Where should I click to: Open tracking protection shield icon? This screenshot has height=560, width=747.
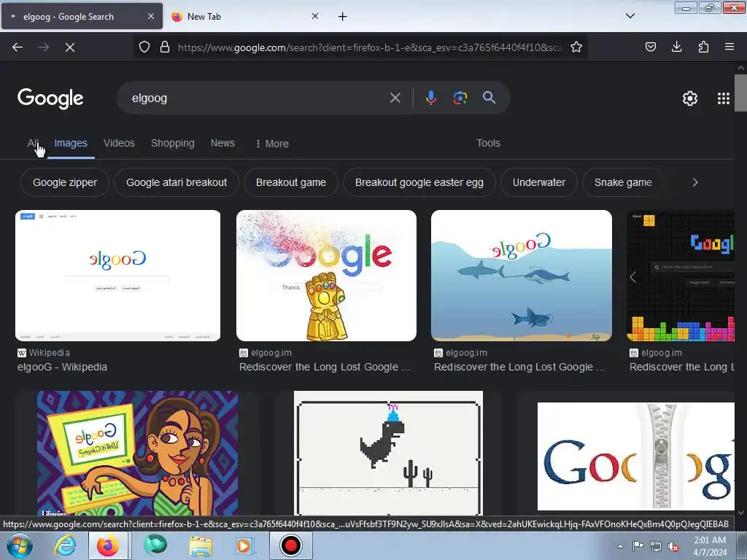point(144,47)
